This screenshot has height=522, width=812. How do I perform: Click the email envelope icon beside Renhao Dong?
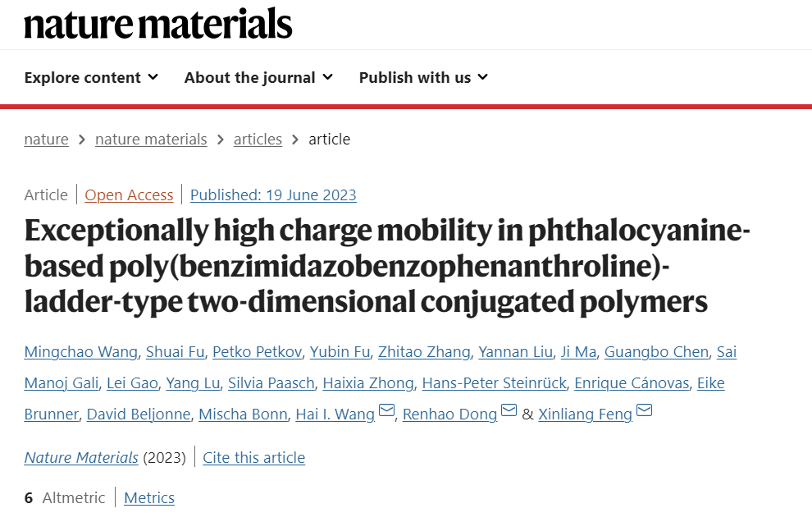click(509, 410)
